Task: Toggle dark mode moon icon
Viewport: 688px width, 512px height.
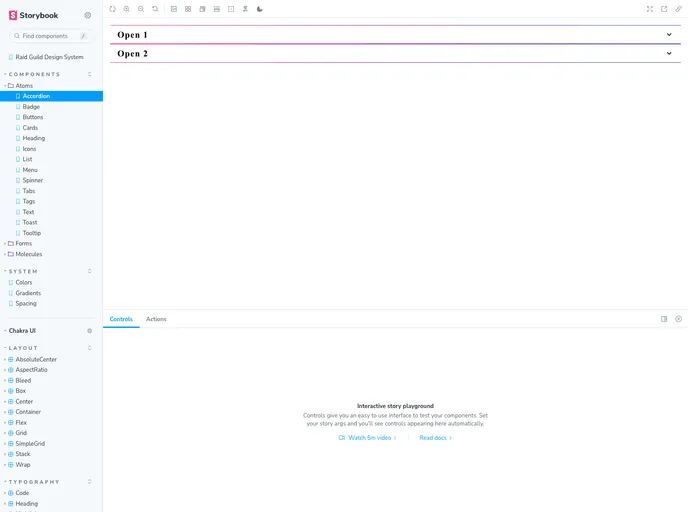Action: pyautogui.click(x=260, y=9)
